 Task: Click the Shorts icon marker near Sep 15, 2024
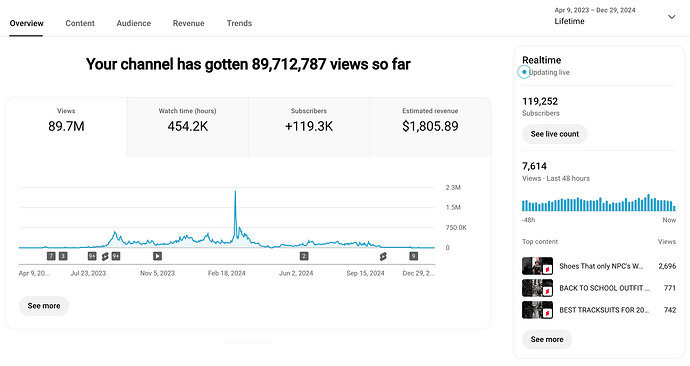(x=383, y=256)
